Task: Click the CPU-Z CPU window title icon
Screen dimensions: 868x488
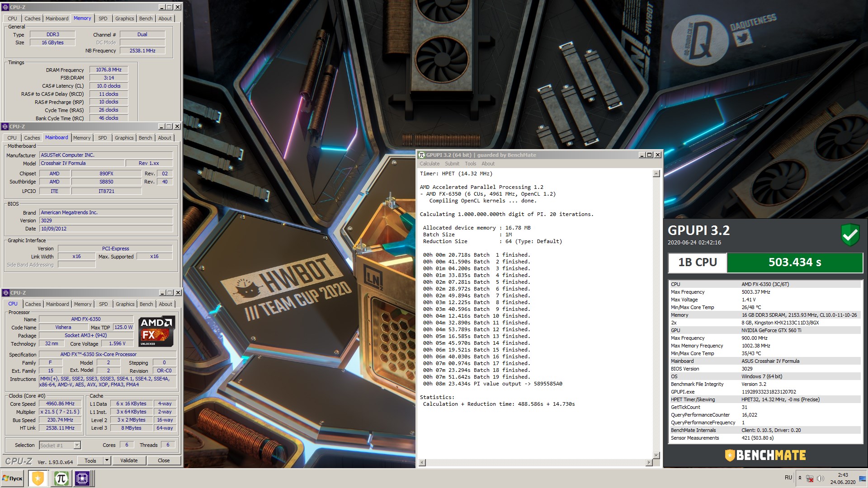Action: click(5, 293)
